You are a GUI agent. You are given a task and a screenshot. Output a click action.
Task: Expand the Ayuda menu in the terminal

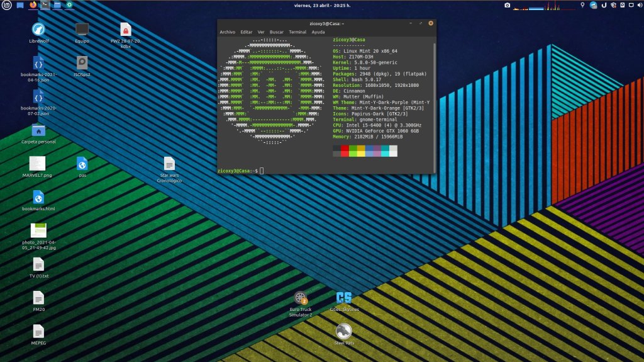coord(318,32)
